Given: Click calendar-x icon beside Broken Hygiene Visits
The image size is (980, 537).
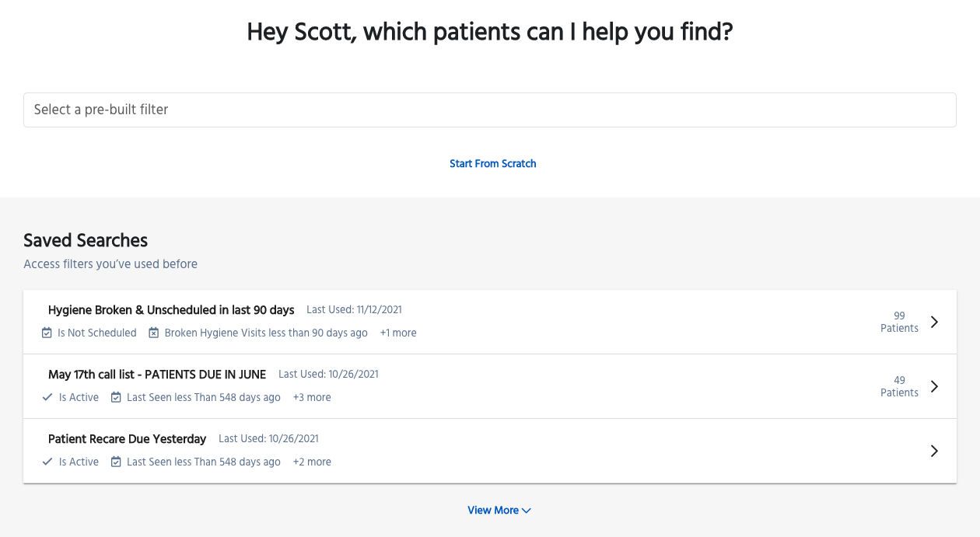Looking at the screenshot, I should [x=154, y=333].
